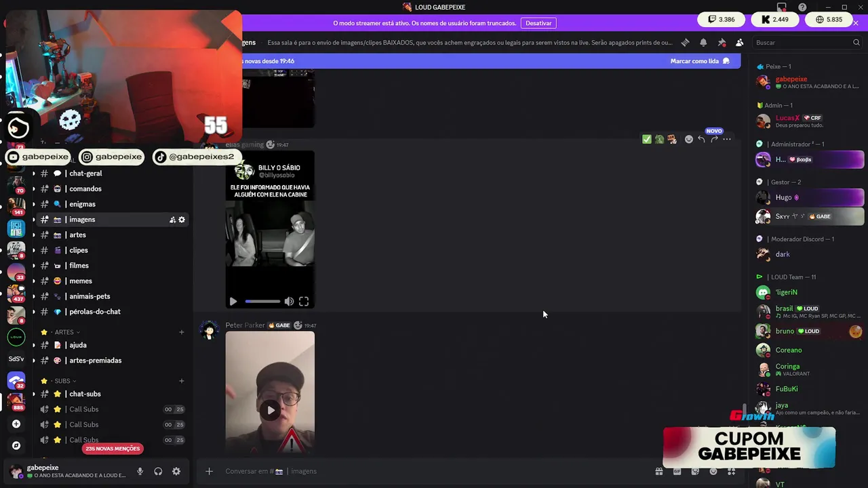Open the apps launcher icon
868x488 pixels.
(731, 471)
